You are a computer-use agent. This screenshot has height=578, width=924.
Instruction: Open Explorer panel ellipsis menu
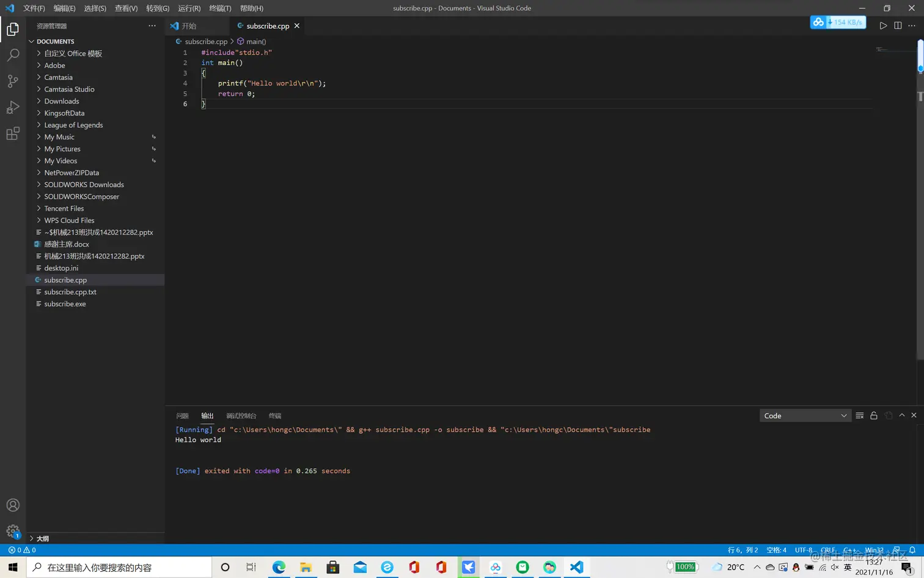(x=152, y=26)
